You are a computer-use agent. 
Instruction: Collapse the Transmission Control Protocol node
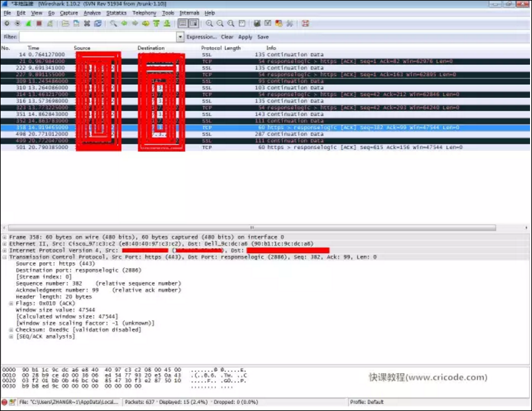5,257
